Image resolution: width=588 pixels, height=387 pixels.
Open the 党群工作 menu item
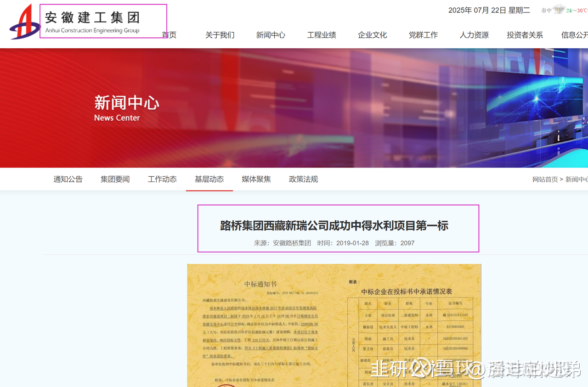point(424,35)
